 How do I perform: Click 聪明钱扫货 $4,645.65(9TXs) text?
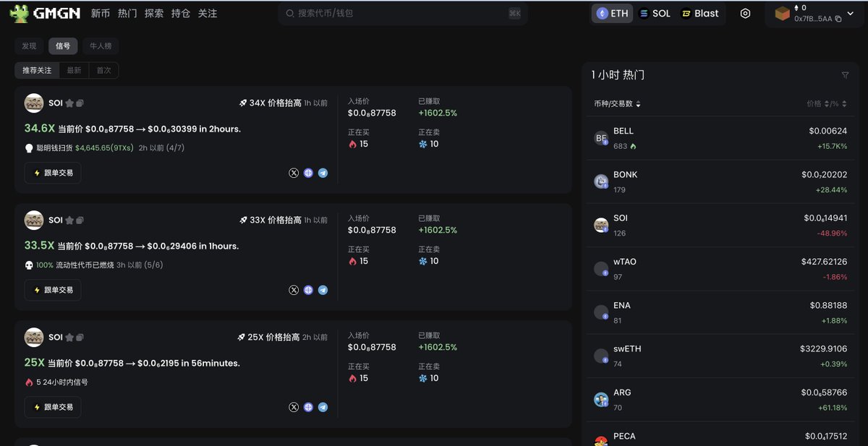(84, 148)
